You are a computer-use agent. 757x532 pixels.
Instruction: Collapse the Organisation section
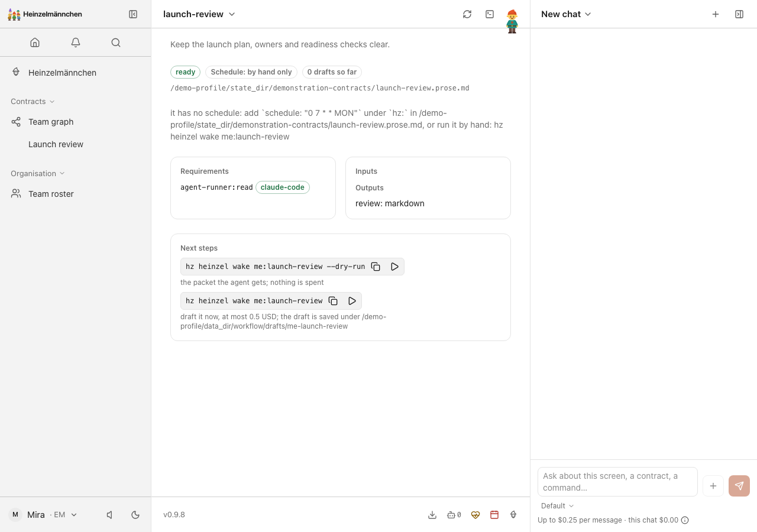(x=38, y=174)
